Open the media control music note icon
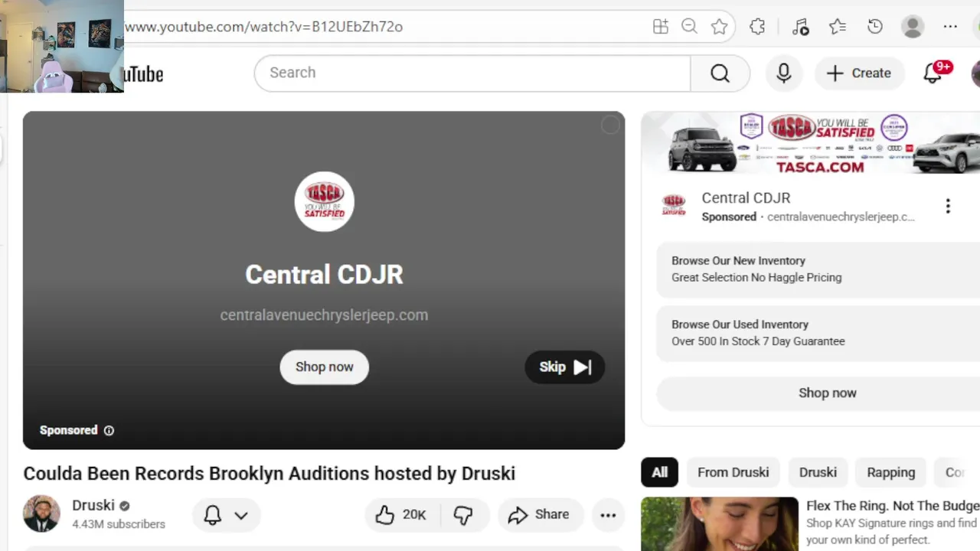This screenshot has height=551, width=980. tap(800, 27)
